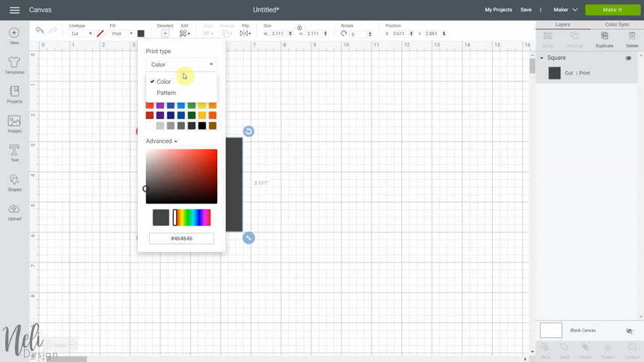Open the Shapes tool
Screen dimensions: 644x362
click(x=14, y=182)
